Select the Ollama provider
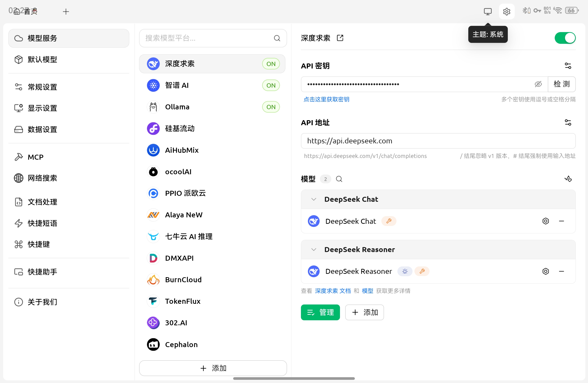 [212, 107]
